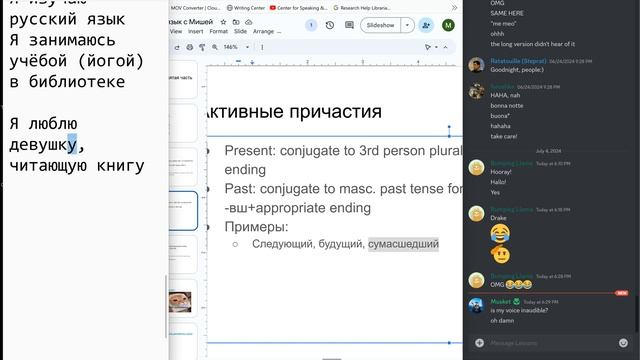This screenshot has height=360, width=640.
Task: Open the Discord emoji picker
Action: point(623,343)
